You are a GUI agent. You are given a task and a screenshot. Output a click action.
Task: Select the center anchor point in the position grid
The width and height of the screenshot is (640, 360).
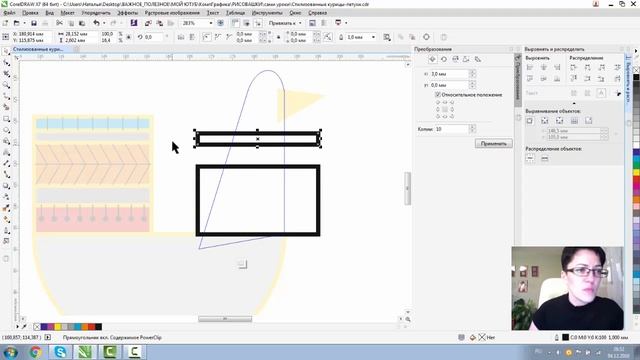[x=445, y=109]
